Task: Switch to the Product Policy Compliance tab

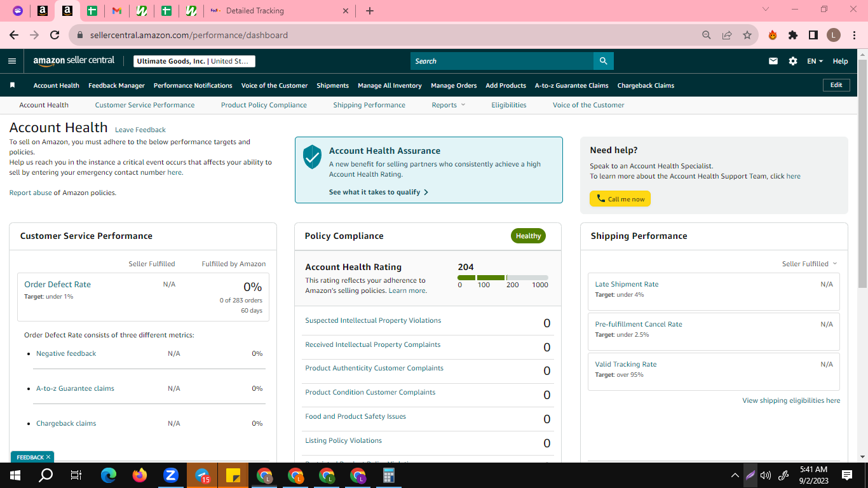Action: click(x=264, y=105)
